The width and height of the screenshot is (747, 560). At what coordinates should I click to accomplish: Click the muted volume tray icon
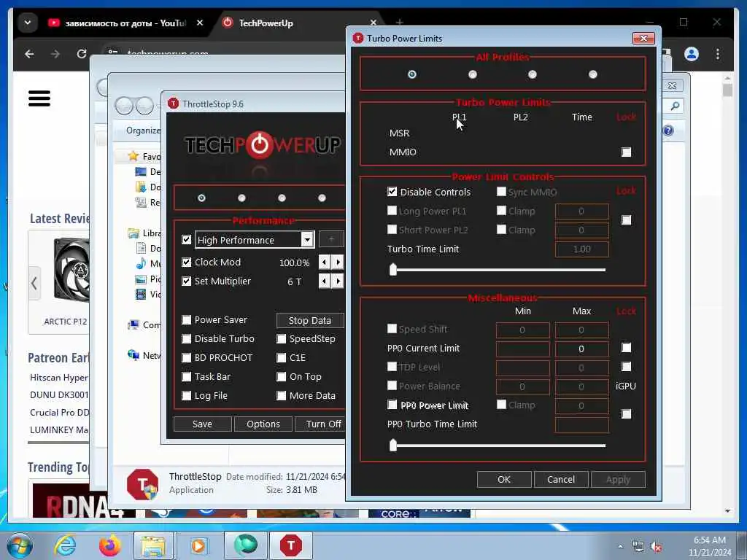[x=657, y=547]
